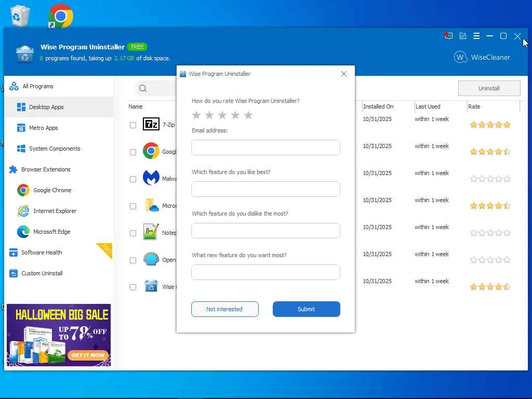This screenshot has width=532, height=399.
Task: Show Google Chrome extensions in sidebar
Action: click(59, 190)
